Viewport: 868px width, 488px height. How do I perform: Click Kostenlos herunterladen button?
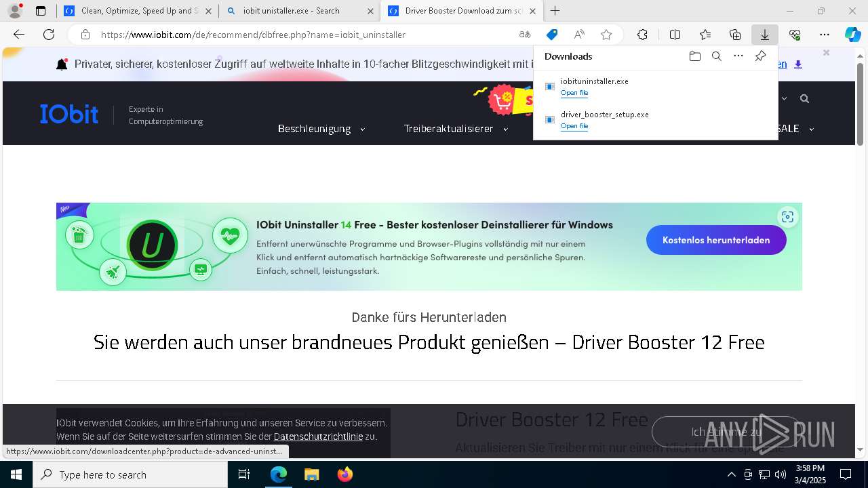point(716,240)
